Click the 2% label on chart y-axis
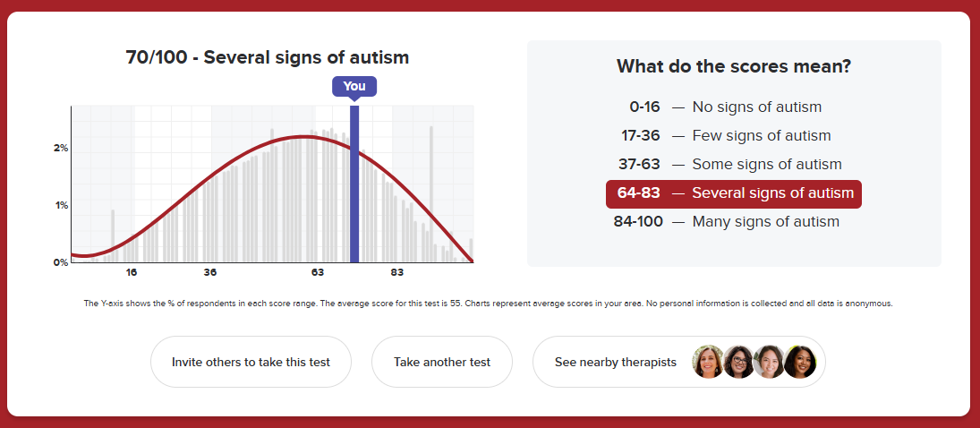This screenshot has height=428, width=980. 61,148
